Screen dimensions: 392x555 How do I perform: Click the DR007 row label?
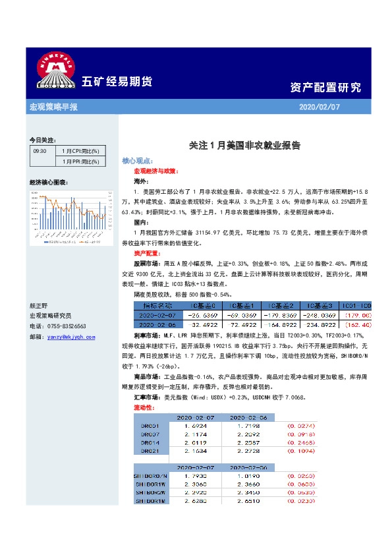point(150,434)
